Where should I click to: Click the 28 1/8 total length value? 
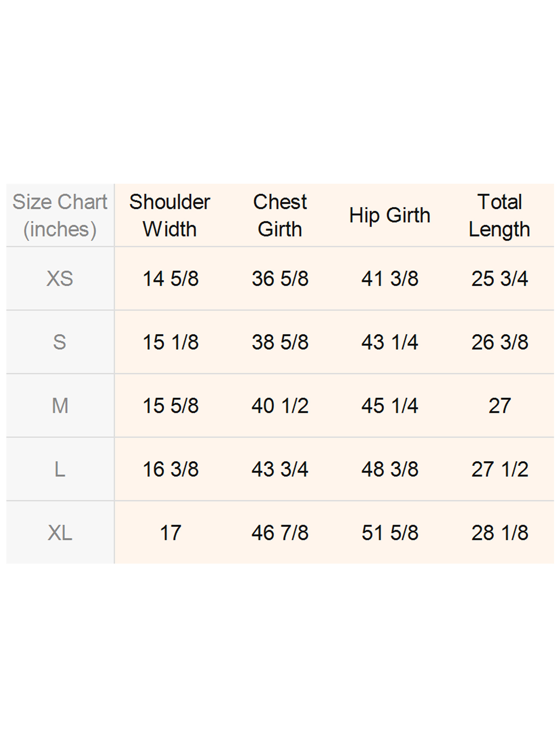pyautogui.click(x=500, y=533)
